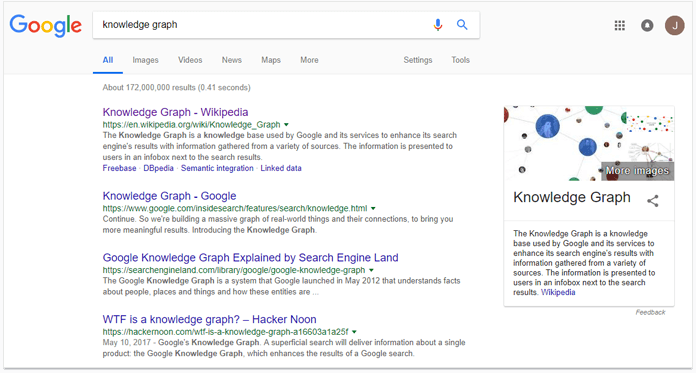Open search Tools
Screen dimensions: 696x373
(460, 60)
